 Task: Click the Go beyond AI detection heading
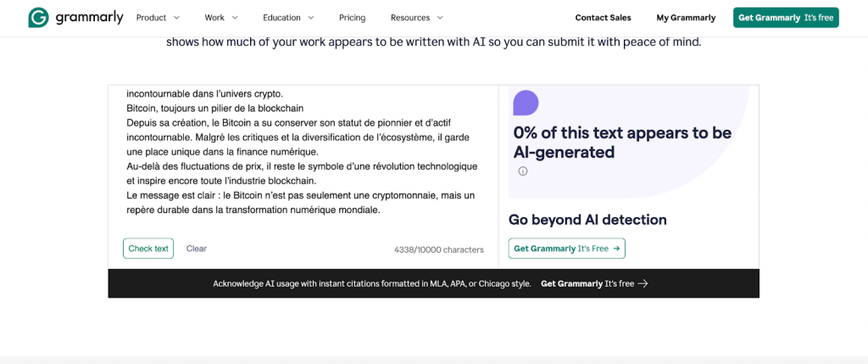587,220
